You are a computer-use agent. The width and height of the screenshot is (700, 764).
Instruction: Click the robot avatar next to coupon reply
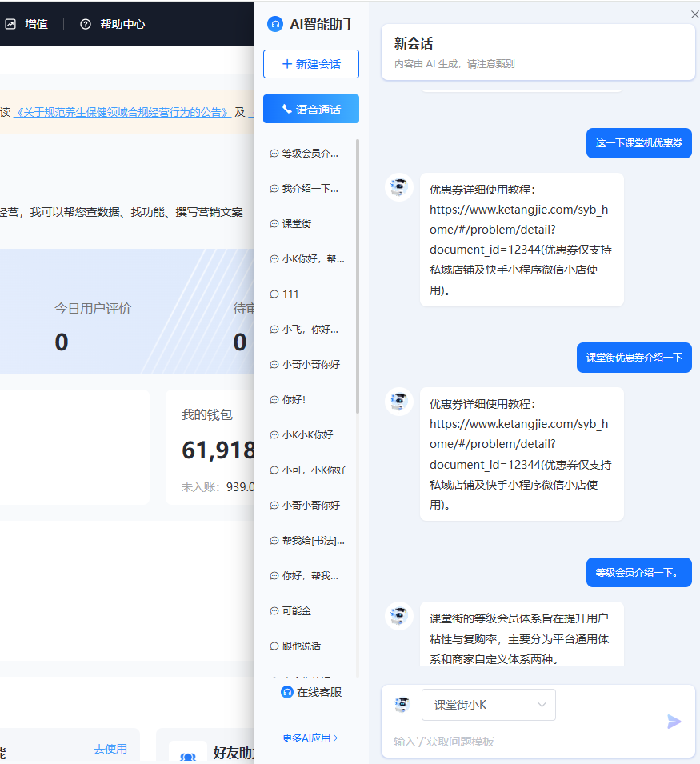pos(398,188)
